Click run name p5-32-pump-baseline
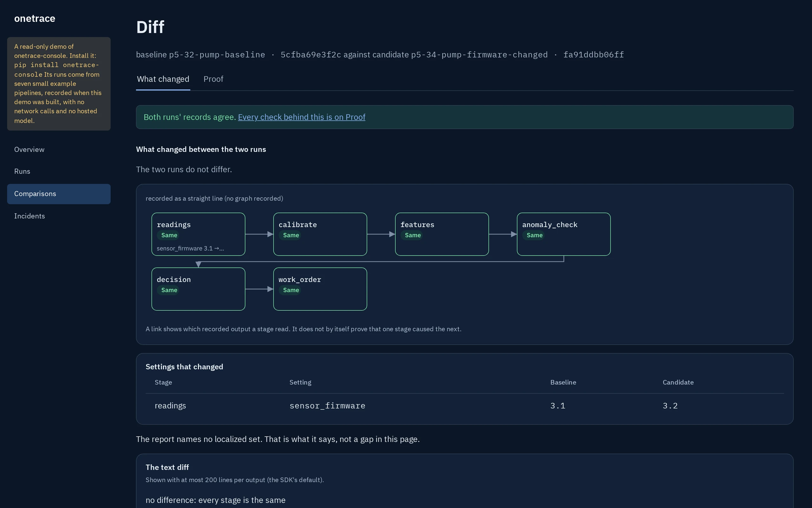The width and height of the screenshot is (812, 508). (217, 54)
